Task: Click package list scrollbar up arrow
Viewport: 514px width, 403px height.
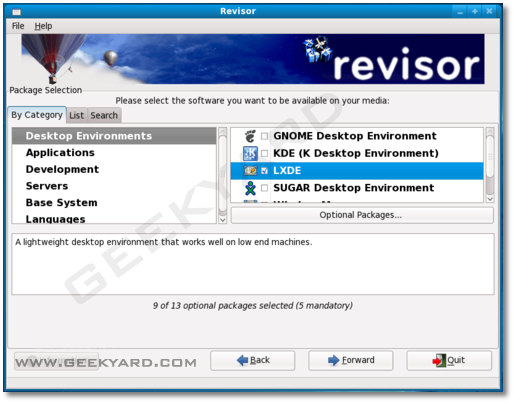Action: (490, 132)
